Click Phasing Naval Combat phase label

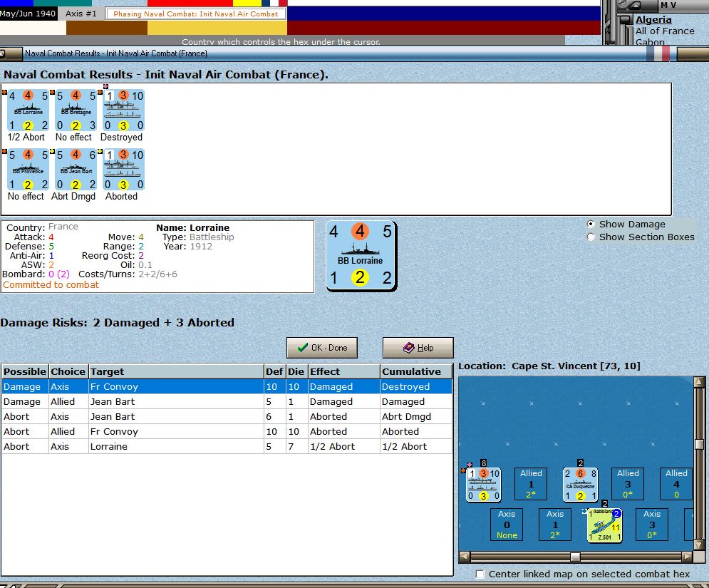[x=195, y=14]
